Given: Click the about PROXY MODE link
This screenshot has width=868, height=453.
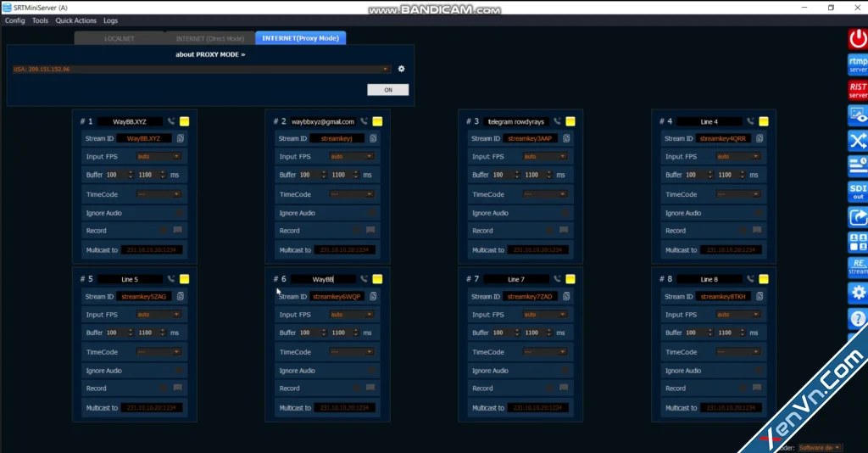Looking at the screenshot, I should tap(210, 54).
